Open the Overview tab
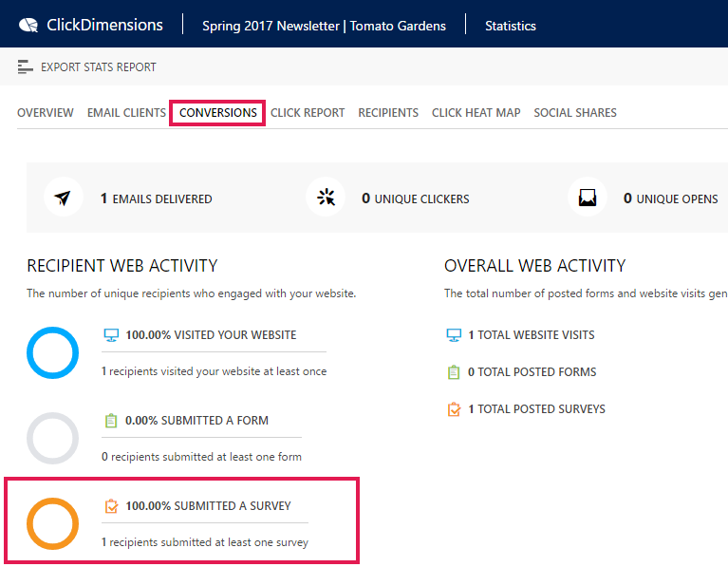 [x=46, y=113]
